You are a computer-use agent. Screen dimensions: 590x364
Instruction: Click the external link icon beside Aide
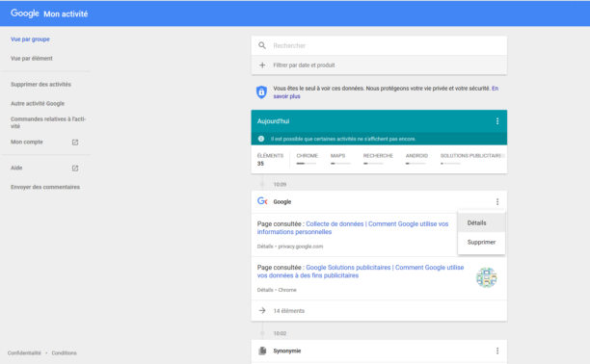75,169
